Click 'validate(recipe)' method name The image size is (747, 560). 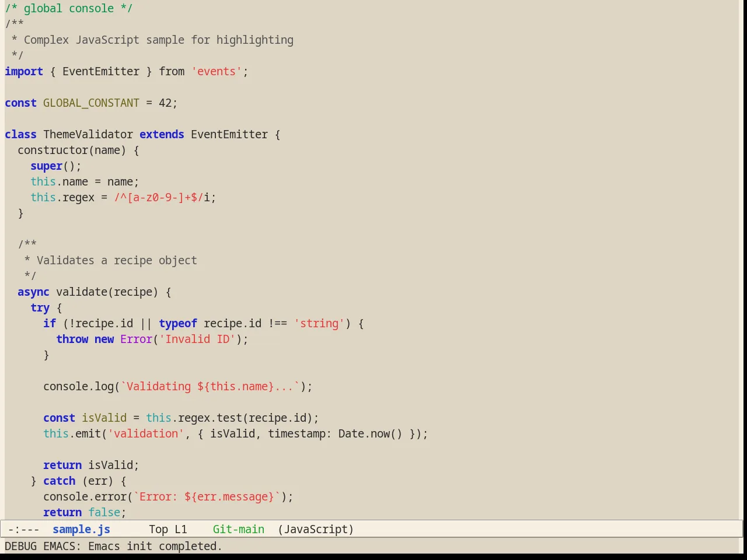[x=107, y=292]
